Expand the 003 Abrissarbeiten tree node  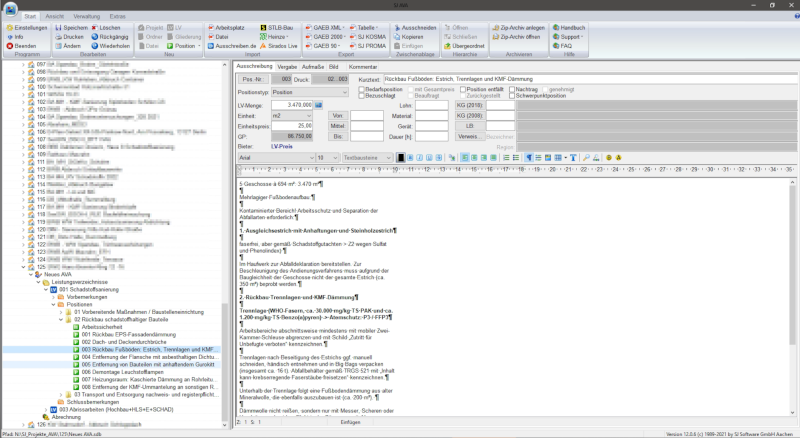46,409
